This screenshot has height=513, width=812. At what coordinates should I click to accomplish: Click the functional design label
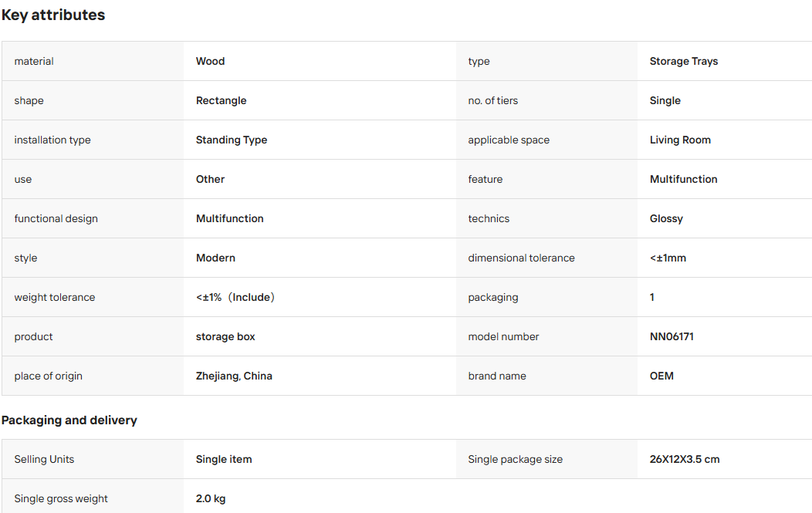(x=56, y=218)
